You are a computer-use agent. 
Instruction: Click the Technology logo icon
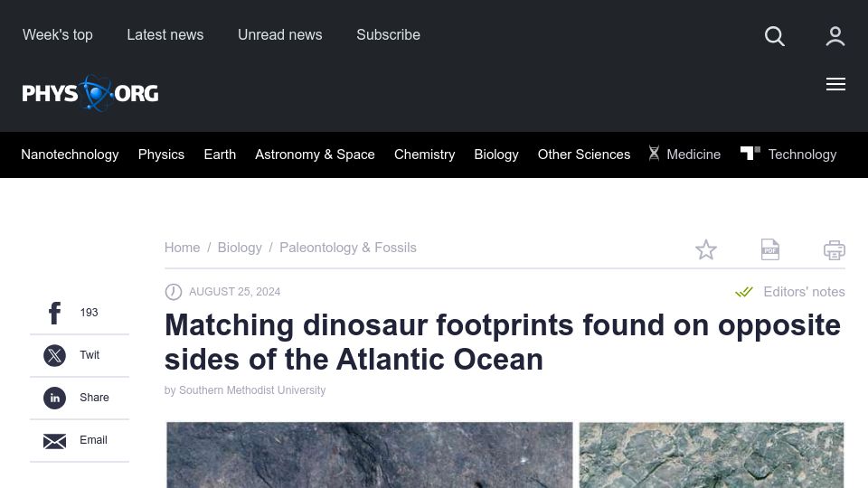click(x=750, y=153)
